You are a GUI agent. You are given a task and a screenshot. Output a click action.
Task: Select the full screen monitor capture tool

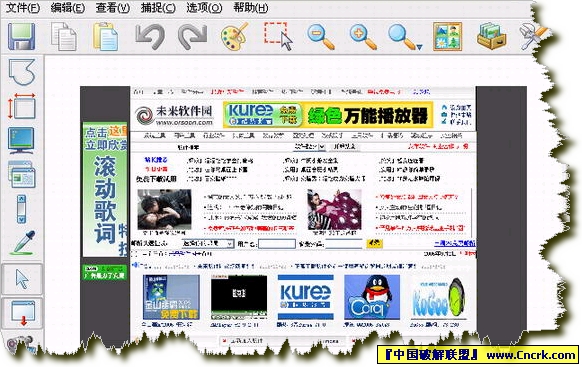coord(21,140)
